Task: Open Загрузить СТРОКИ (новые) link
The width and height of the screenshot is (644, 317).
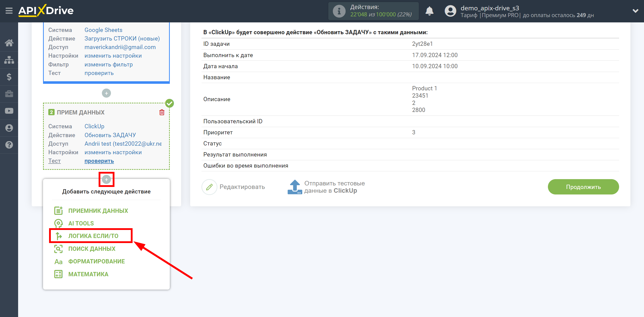Action: click(x=122, y=38)
